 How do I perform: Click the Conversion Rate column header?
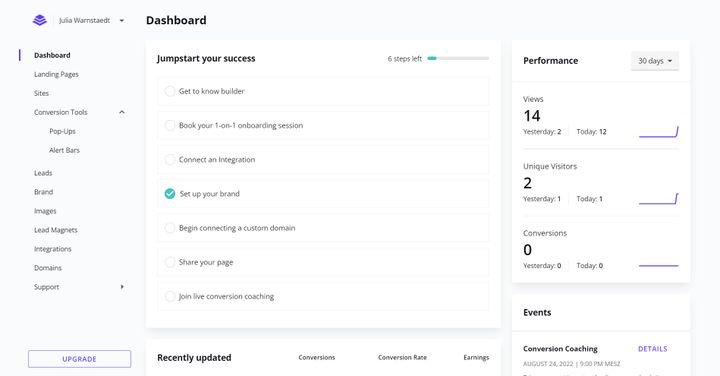coord(402,357)
